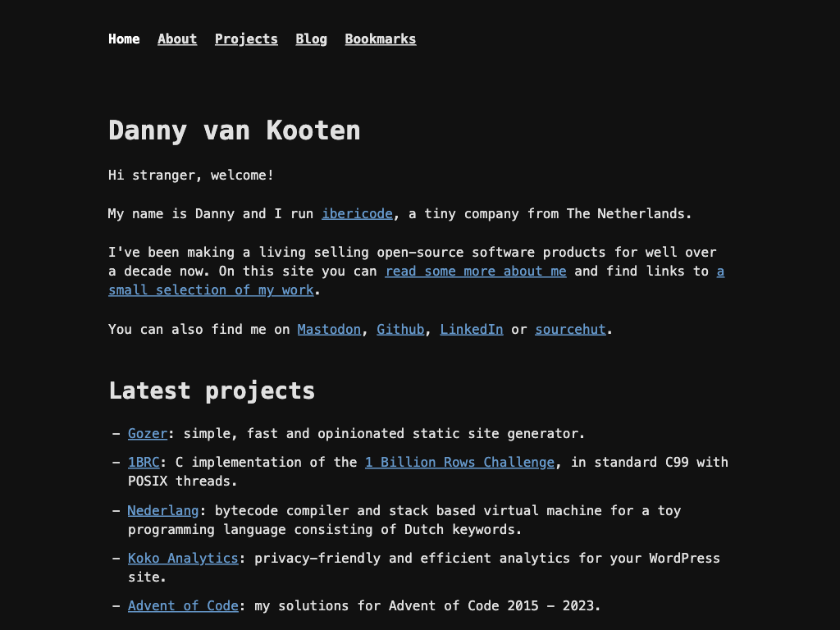Follow the 'read some more about me' link

click(x=476, y=271)
